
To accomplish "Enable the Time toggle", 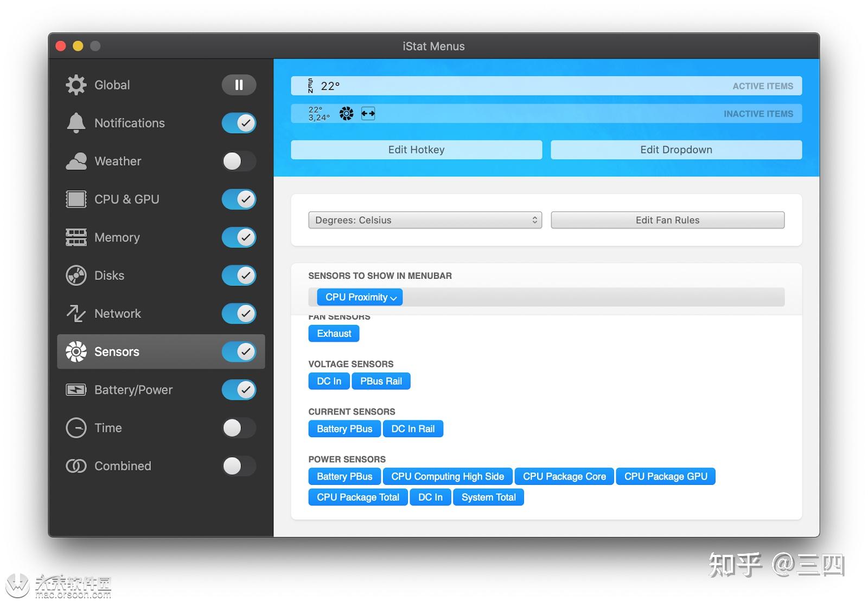I will (x=239, y=428).
